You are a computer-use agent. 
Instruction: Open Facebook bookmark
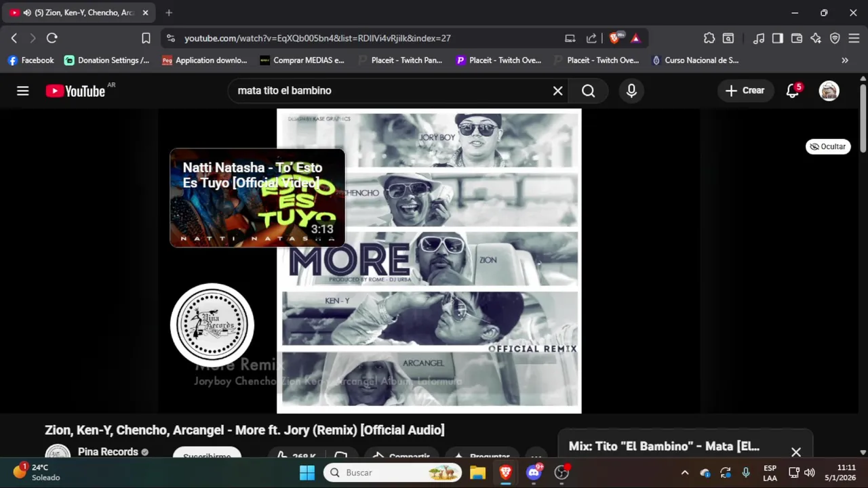[x=31, y=60]
